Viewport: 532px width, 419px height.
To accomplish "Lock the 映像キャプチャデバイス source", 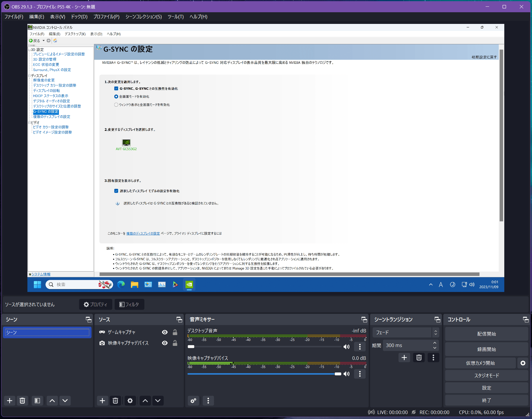I will pyautogui.click(x=175, y=343).
